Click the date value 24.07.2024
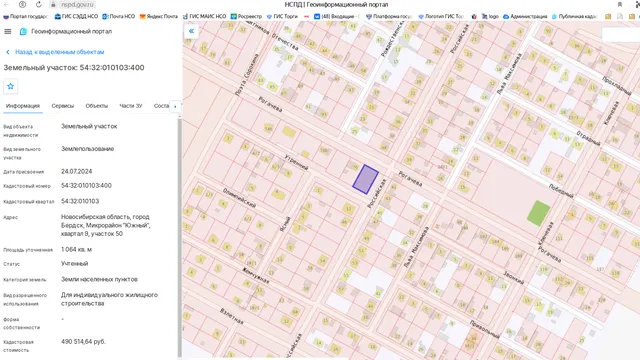 (x=76, y=171)
